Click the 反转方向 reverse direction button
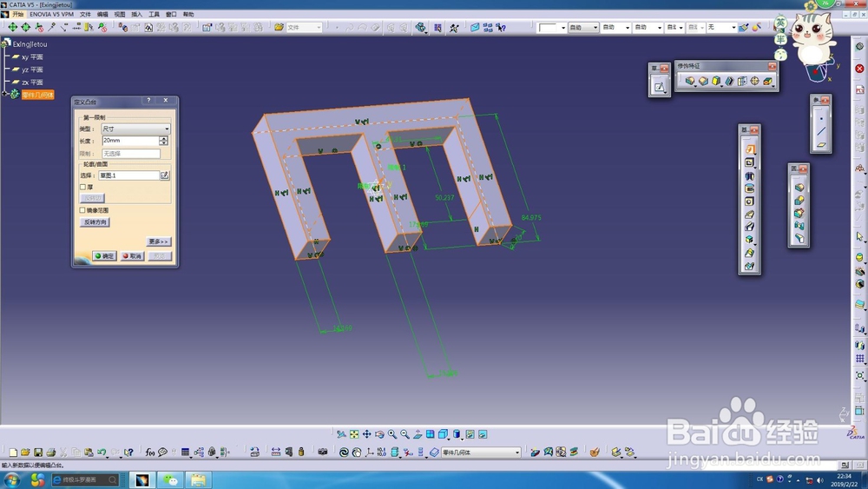This screenshot has height=489, width=868. tap(95, 222)
